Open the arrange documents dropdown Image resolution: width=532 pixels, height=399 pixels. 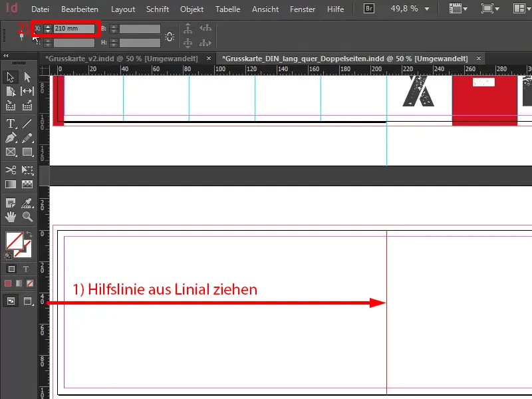[522, 9]
